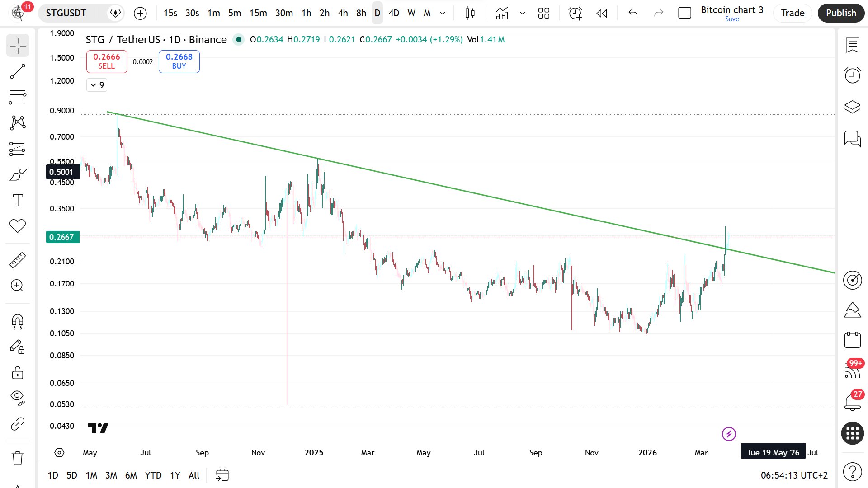This screenshot has height=488, width=868.
Task: Open the alerts alarm clock panel
Action: (852, 75)
